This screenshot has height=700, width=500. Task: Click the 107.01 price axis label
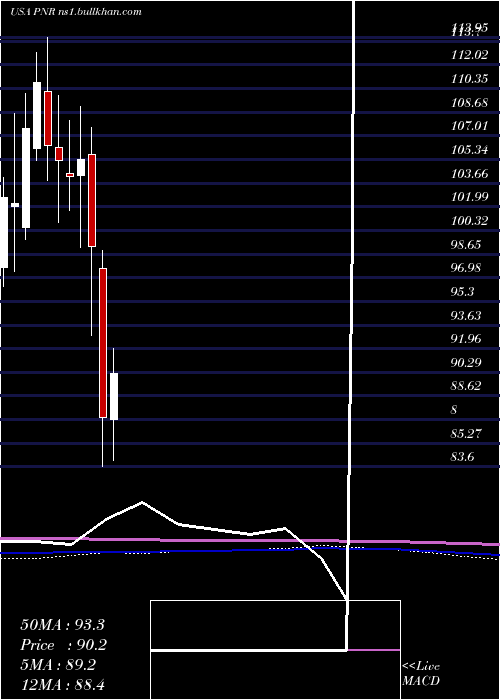(x=467, y=126)
